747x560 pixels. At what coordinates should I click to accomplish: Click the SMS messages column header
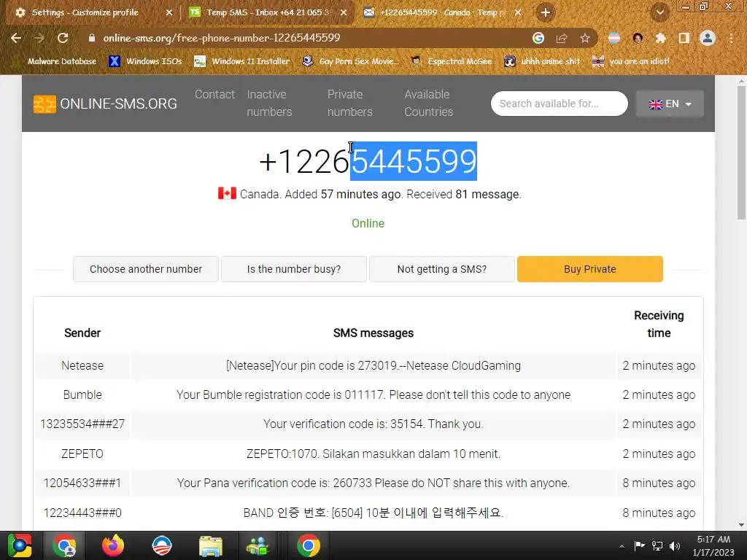pyautogui.click(x=373, y=332)
